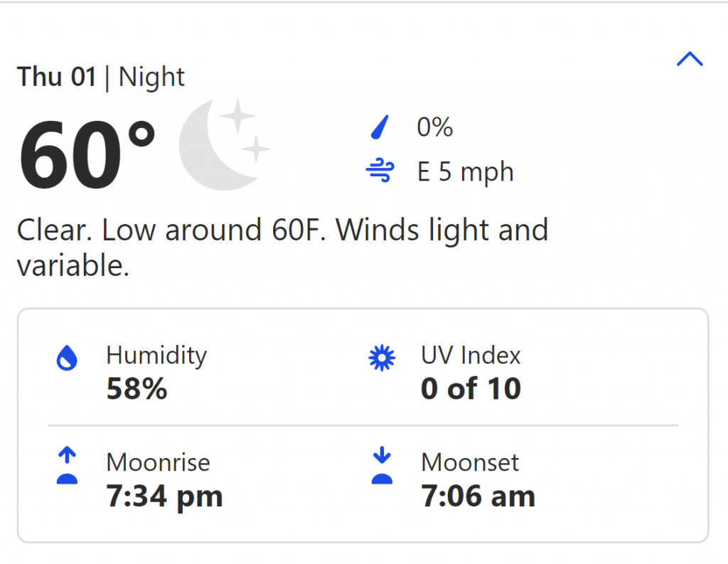Click the large 60° temperature reading
728x564 pixels.
click(86, 155)
